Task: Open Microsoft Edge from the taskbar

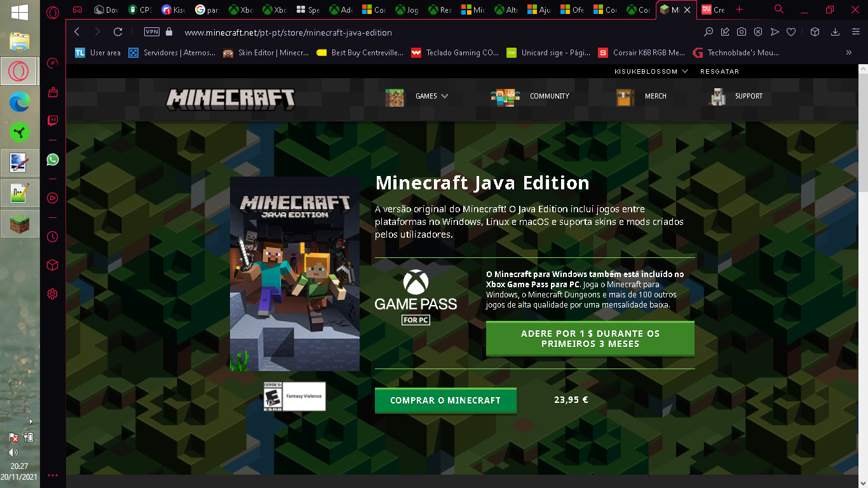Action: pyautogui.click(x=20, y=101)
